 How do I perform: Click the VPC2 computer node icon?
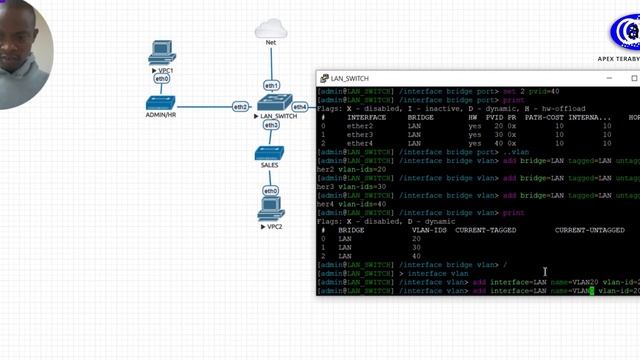(x=271, y=209)
